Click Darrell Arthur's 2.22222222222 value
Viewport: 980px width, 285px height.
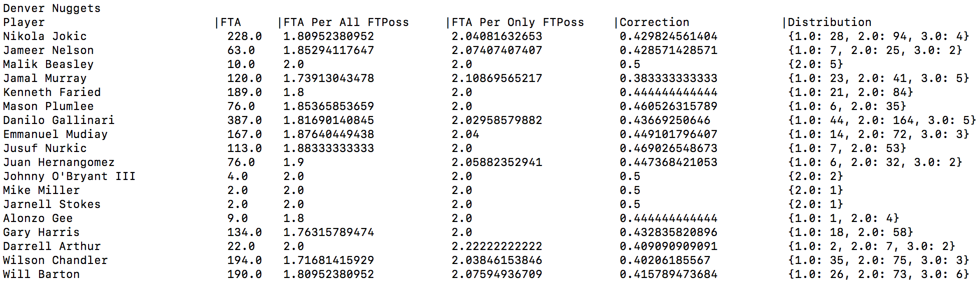497,246
